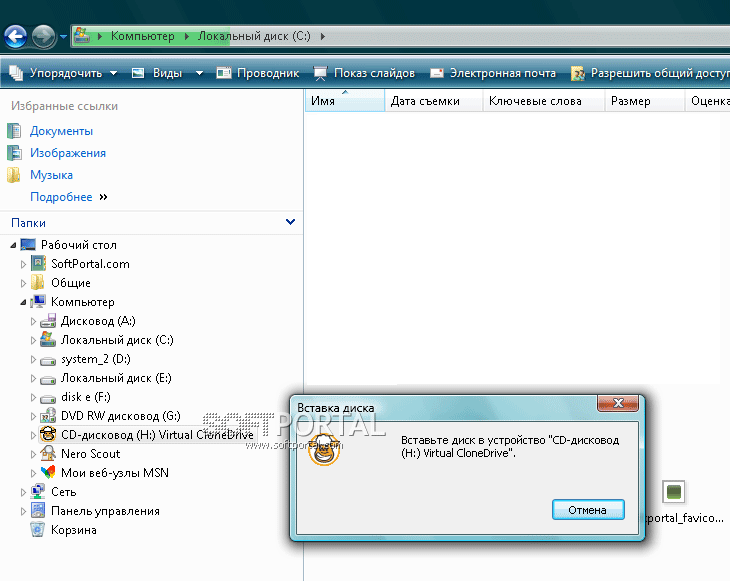Click the Документы icon

(14, 131)
